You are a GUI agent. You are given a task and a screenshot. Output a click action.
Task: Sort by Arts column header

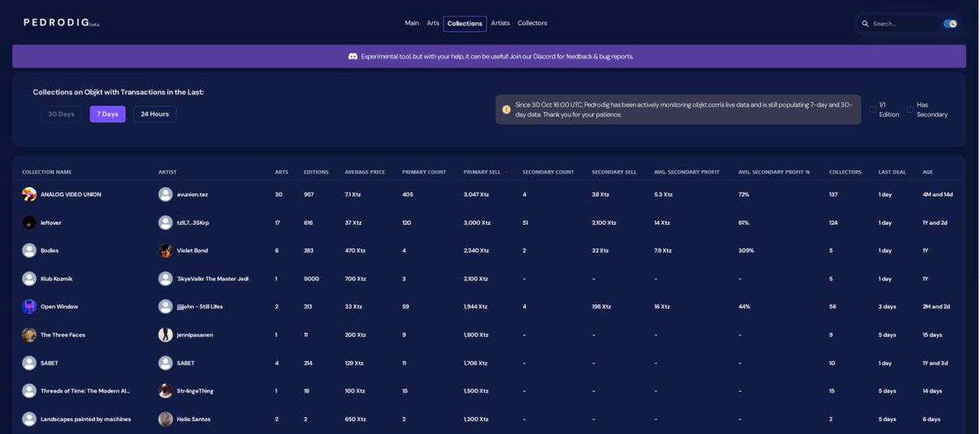281,172
